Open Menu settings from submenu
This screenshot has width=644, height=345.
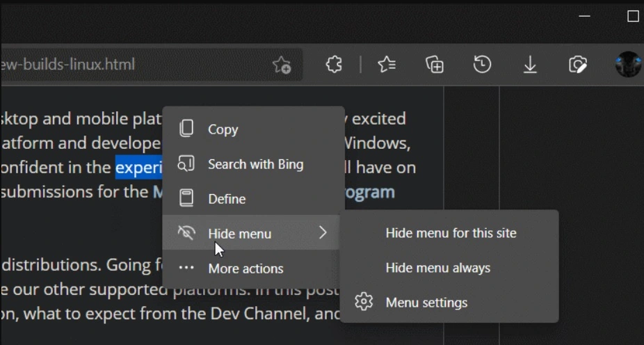point(426,303)
